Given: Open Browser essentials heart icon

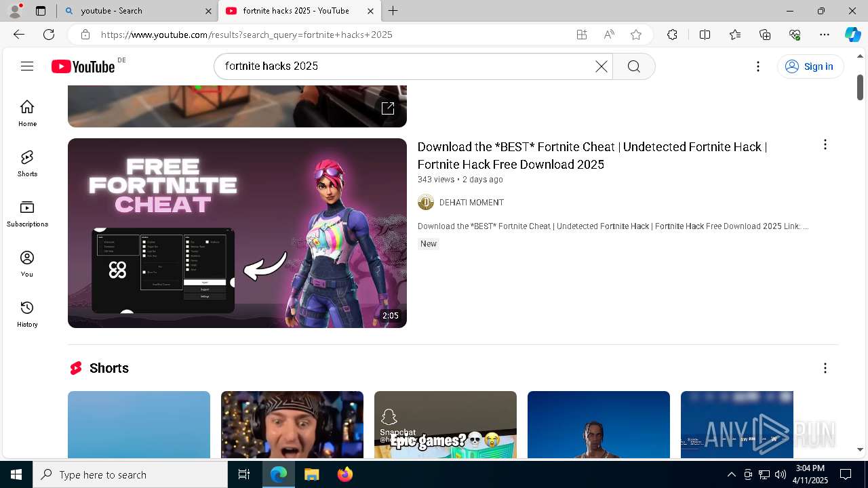Looking at the screenshot, I should click(x=795, y=35).
